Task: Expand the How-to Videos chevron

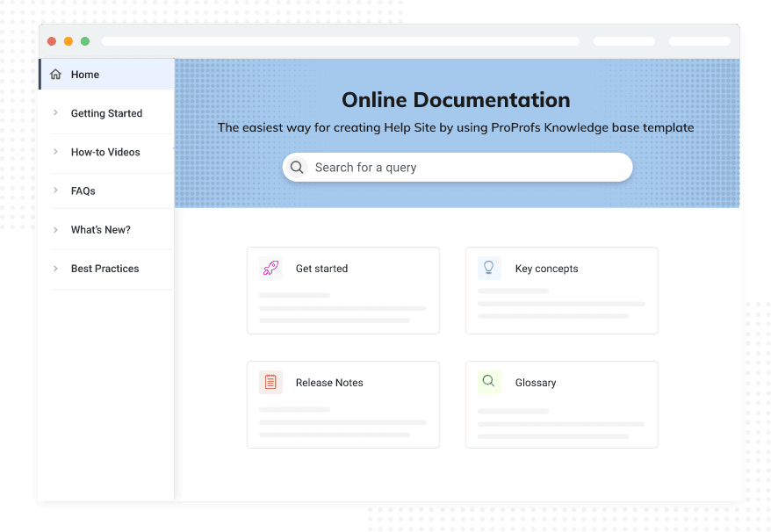Action: (56, 152)
